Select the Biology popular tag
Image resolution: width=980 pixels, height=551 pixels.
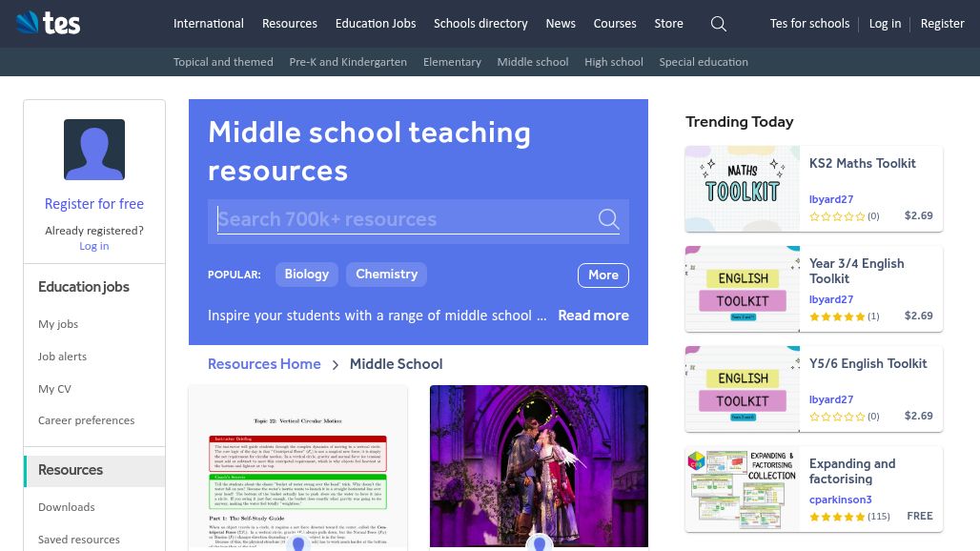coord(307,275)
